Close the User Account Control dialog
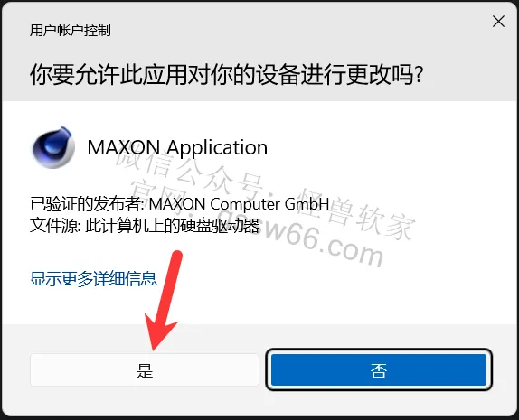 pos(498,22)
